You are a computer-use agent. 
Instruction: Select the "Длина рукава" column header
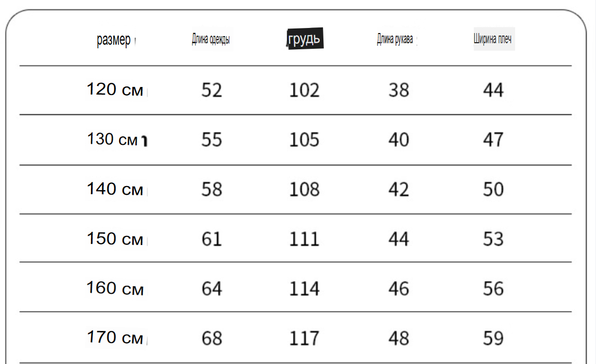click(395, 39)
